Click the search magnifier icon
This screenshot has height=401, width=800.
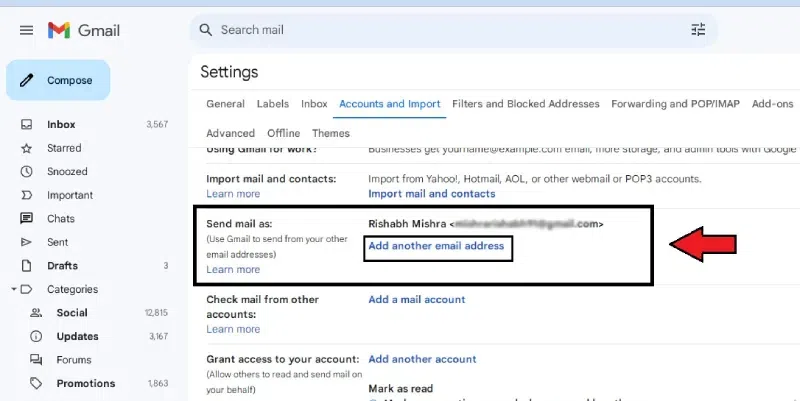point(206,30)
